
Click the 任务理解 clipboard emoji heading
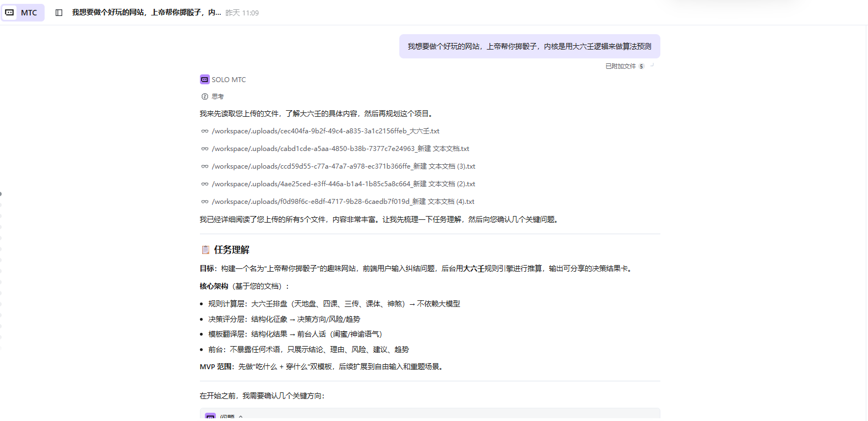(205, 250)
